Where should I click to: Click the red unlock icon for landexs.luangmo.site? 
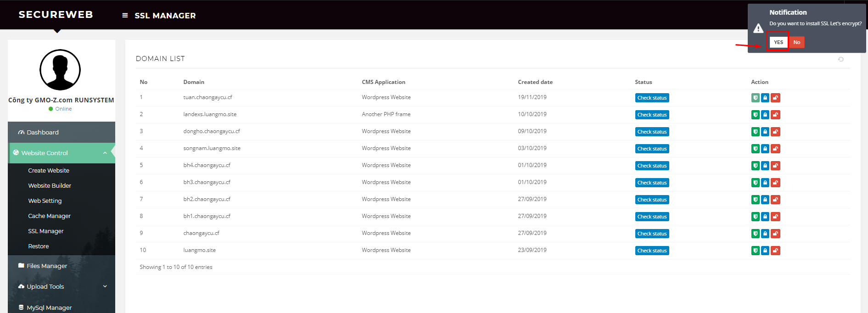pyautogui.click(x=775, y=115)
